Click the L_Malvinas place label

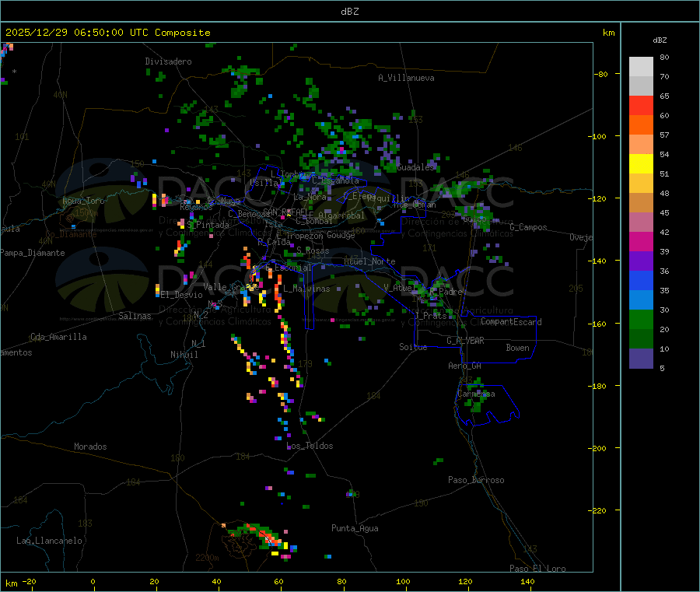coord(306,289)
